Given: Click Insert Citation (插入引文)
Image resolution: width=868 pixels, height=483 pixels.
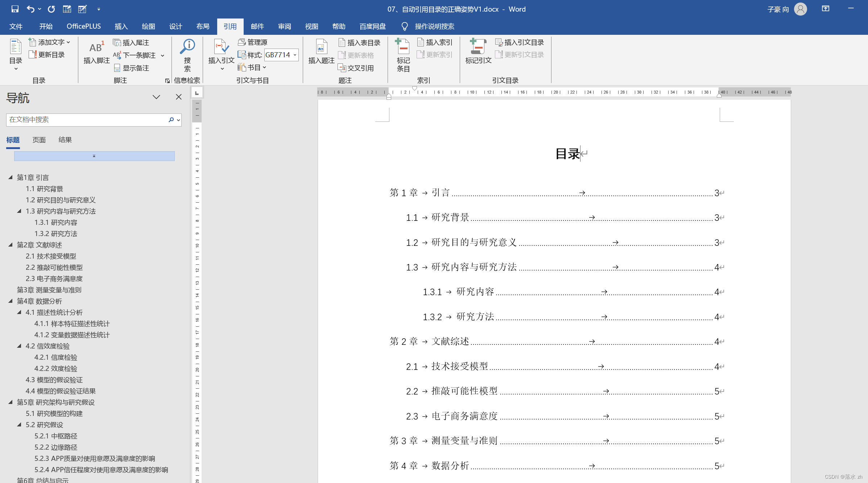Looking at the screenshot, I should (x=222, y=54).
